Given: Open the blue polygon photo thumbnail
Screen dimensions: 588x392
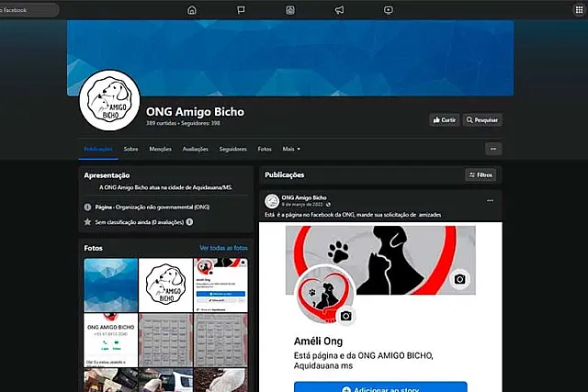Looking at the screenshot, I should click(110, 285).
